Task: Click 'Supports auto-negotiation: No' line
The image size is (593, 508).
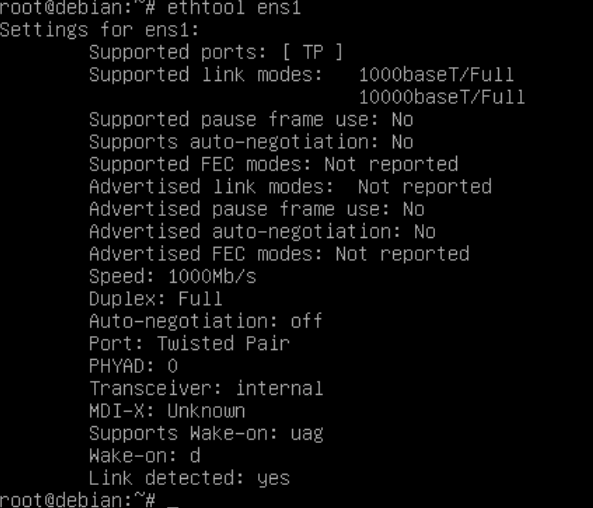Action: tap(251, 142)
